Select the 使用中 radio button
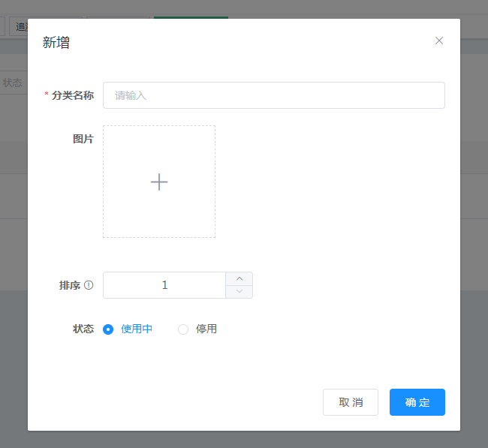 coord(108,329)
